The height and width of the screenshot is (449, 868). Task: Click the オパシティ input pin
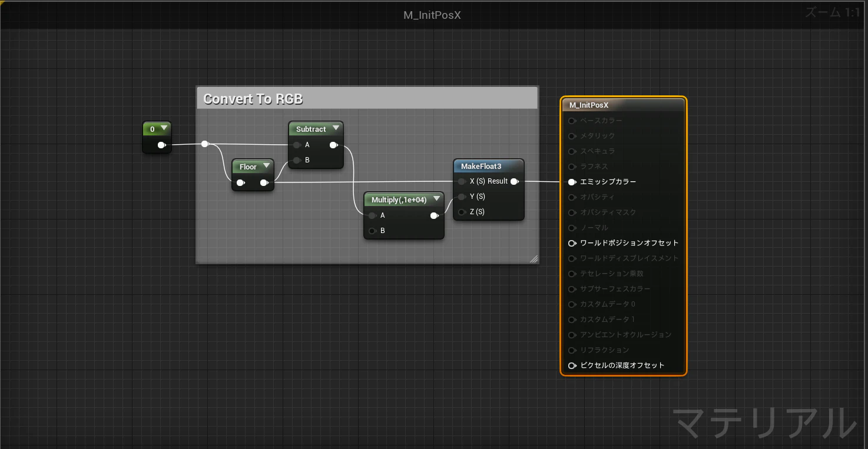click(572, 197)
